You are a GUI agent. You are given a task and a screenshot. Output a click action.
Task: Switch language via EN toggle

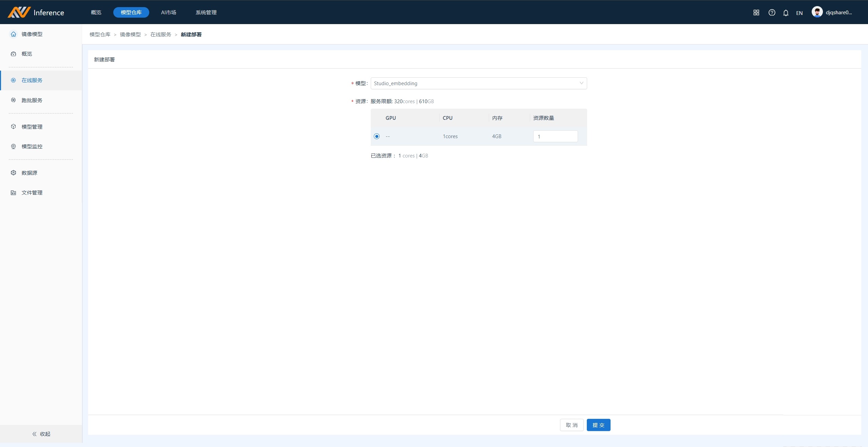pos(799,13)
